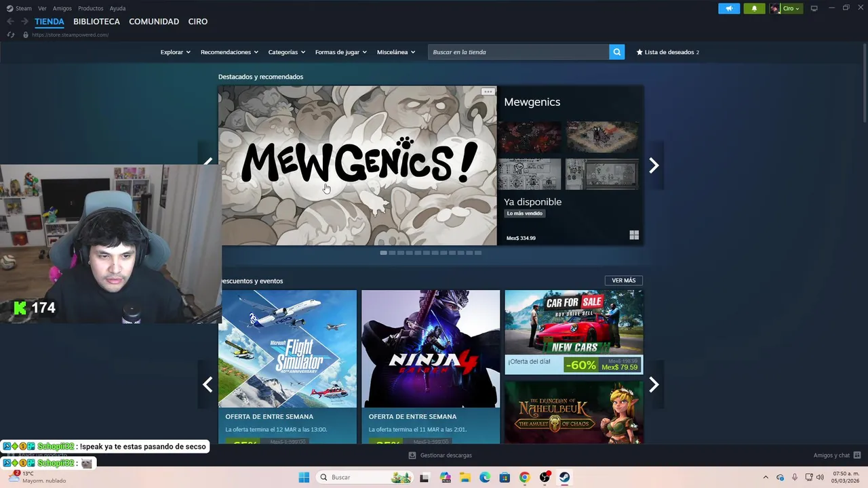Open the Ver menu
868x488 pixels.
[42, 8]
